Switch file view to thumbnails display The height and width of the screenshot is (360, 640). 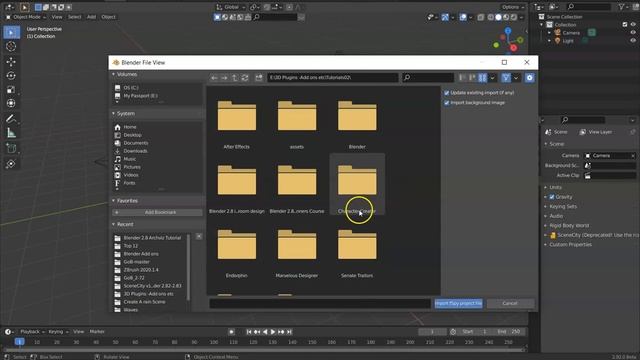point(482,78)
